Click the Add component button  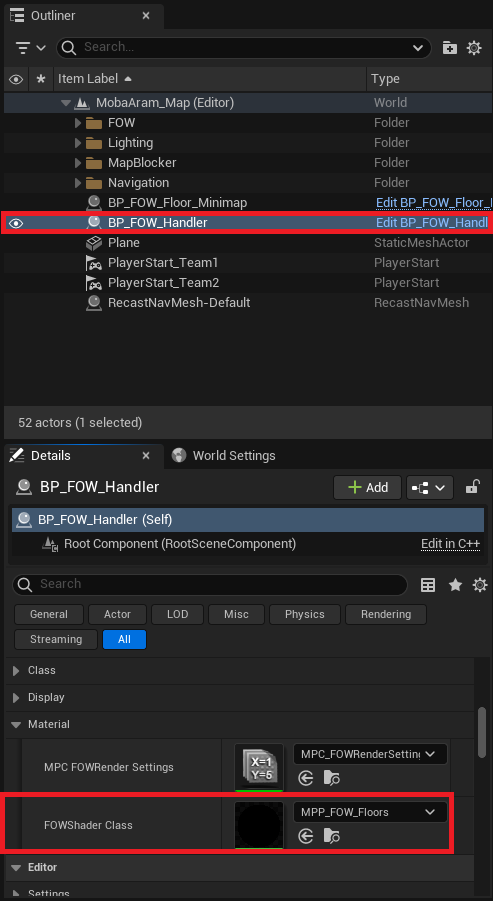pyautogui.click(x=368, y=488)
